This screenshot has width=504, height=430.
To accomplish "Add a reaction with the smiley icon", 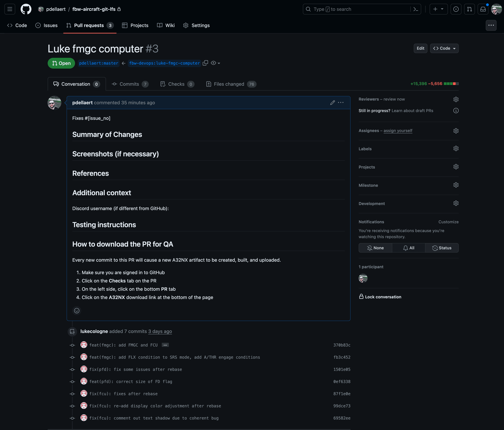I will (77, 310).
